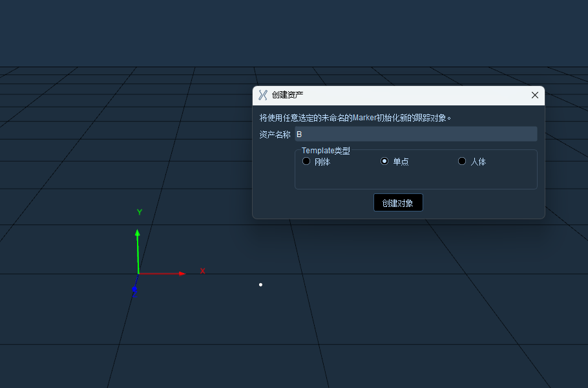Click the 资产名称 input field
588x388 pixels.
tap(416, 134)
